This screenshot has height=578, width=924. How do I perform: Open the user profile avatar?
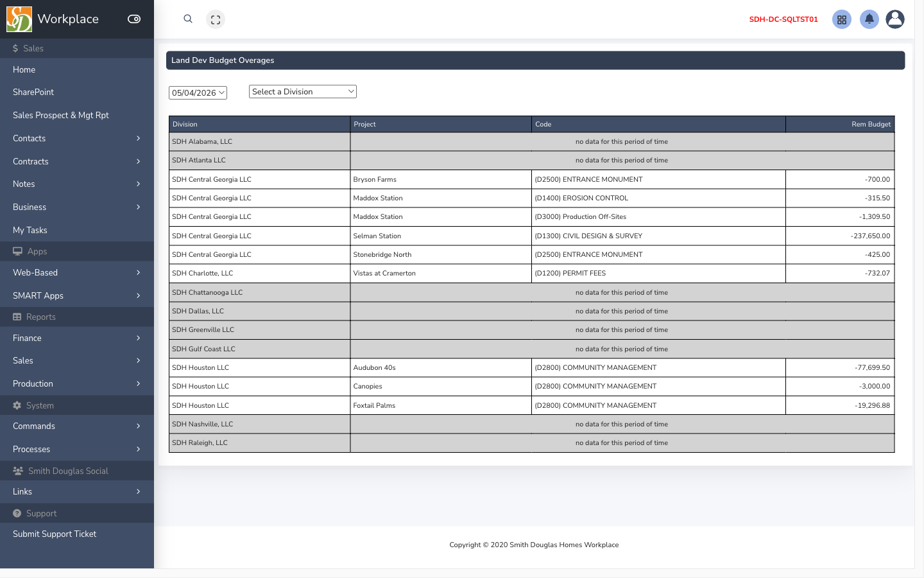895,19
